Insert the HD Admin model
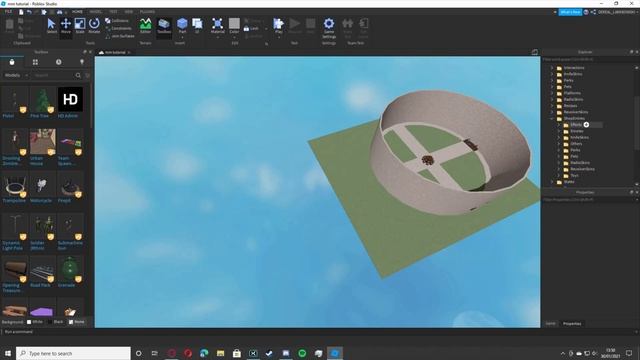Image resolution: width=640 pixels, height=360 pixels. pyautogui.click(x=70, y=102)
